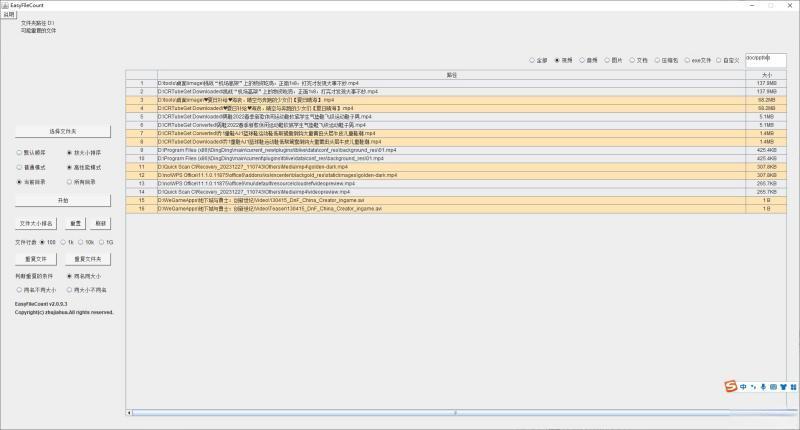
Task: Click the Sogou S logo icon
Action: tap(731, 387)
